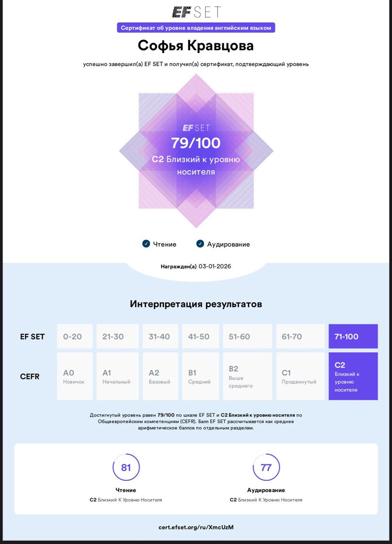Click the 41-50 score range cell
Image resolution: width=392 pixels, height=544 pixels.
[x=201, y=336]
